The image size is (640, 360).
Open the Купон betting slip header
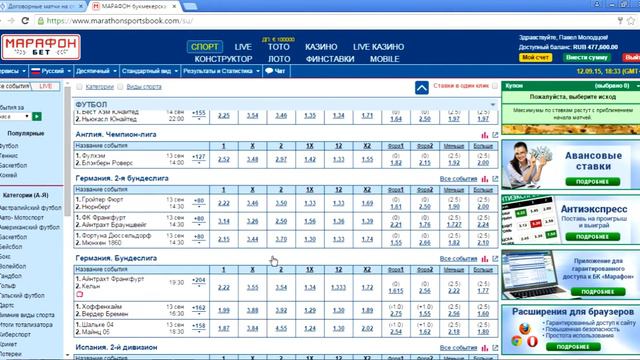tap(571, 86)
